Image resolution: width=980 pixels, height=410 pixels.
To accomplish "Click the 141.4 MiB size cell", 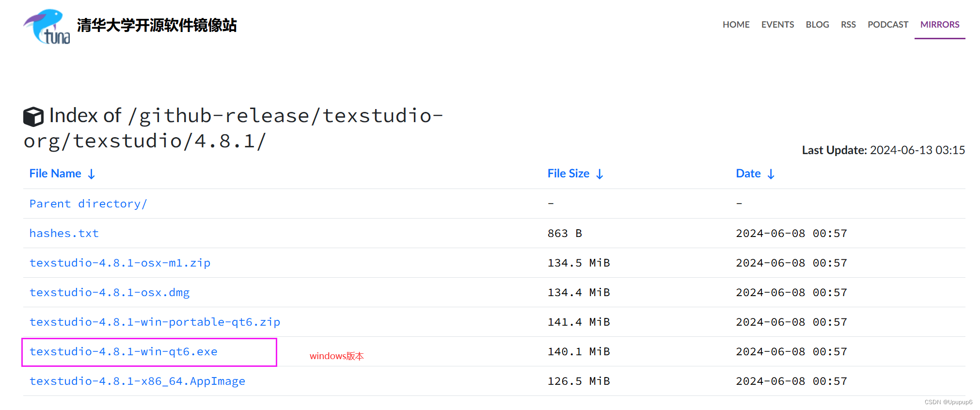I will pos(579,322).
